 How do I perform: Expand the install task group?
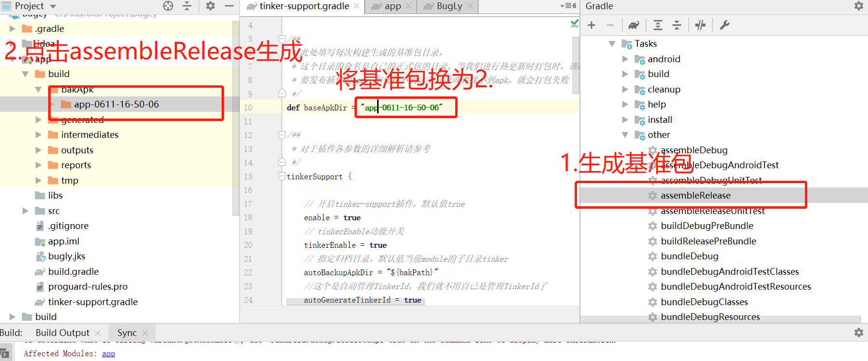click(x=625, y=120)
